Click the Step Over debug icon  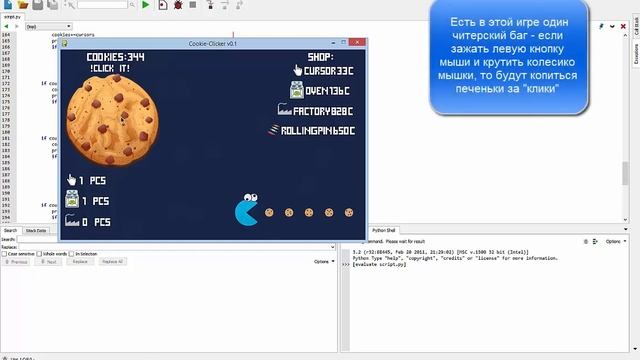(x=225, y=4)
